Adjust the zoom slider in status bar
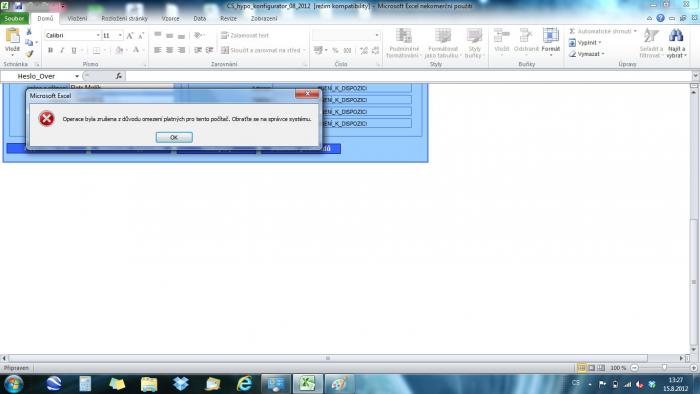This screenshot has height=394, width=700. (664, 368)
